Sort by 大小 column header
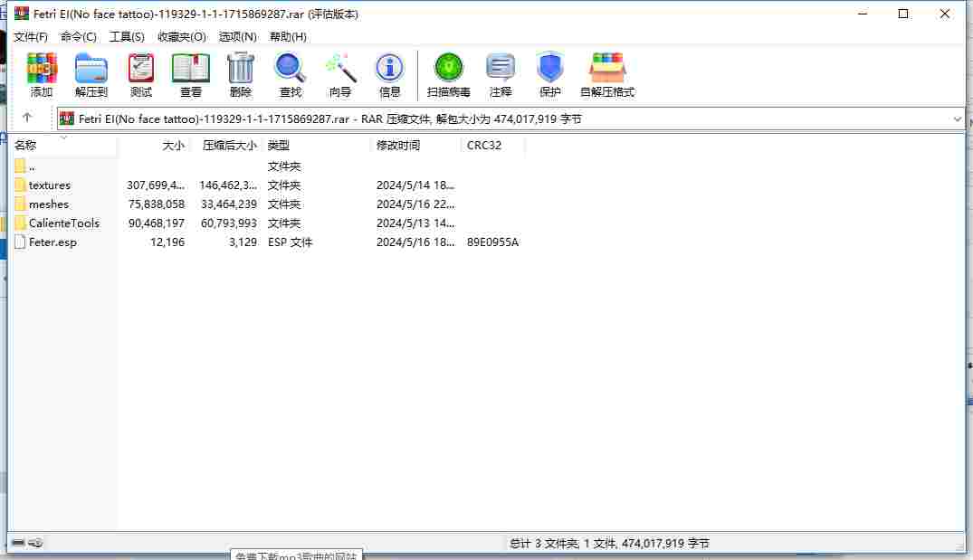The image size is (973, 560). coord(173,145)
